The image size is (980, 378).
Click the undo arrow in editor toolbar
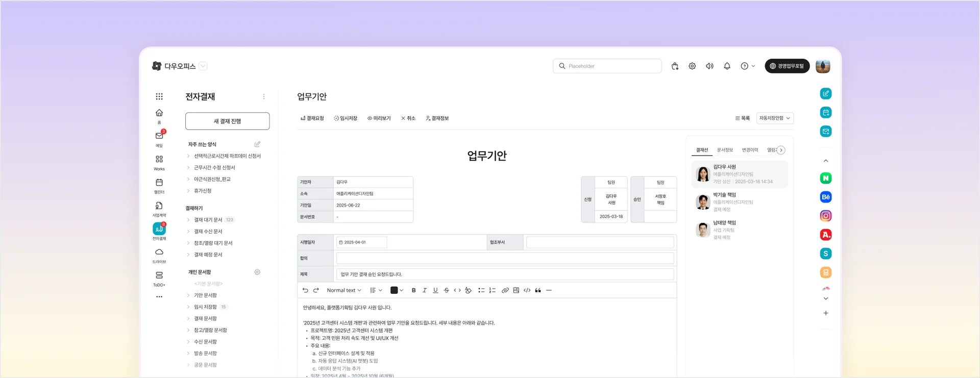coord(305,290)
